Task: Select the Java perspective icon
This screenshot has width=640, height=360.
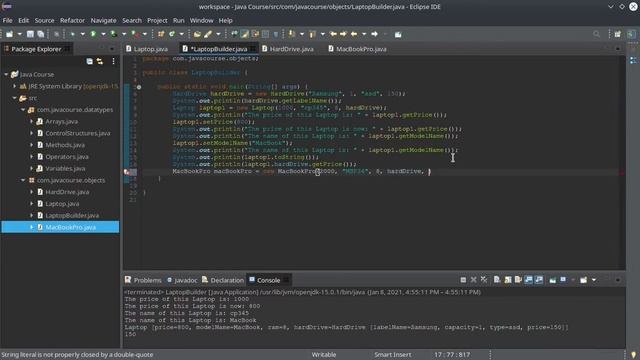Action: coord(631,34)
